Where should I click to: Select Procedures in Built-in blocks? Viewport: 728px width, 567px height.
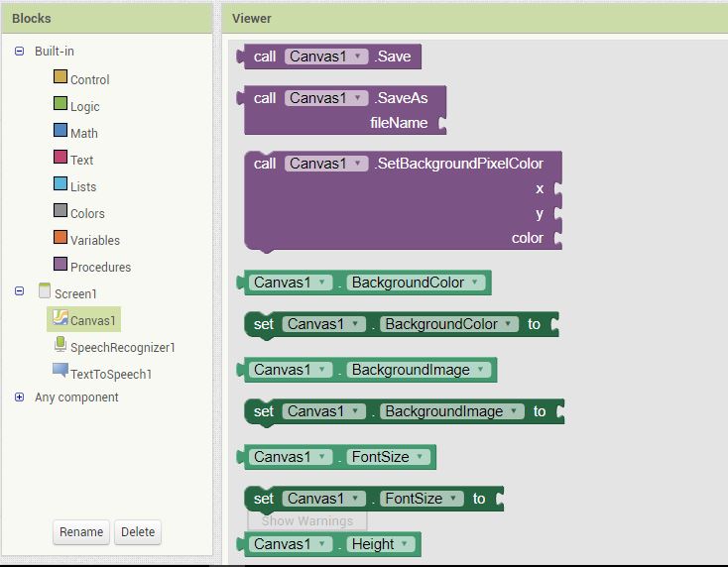pos(100,268)
